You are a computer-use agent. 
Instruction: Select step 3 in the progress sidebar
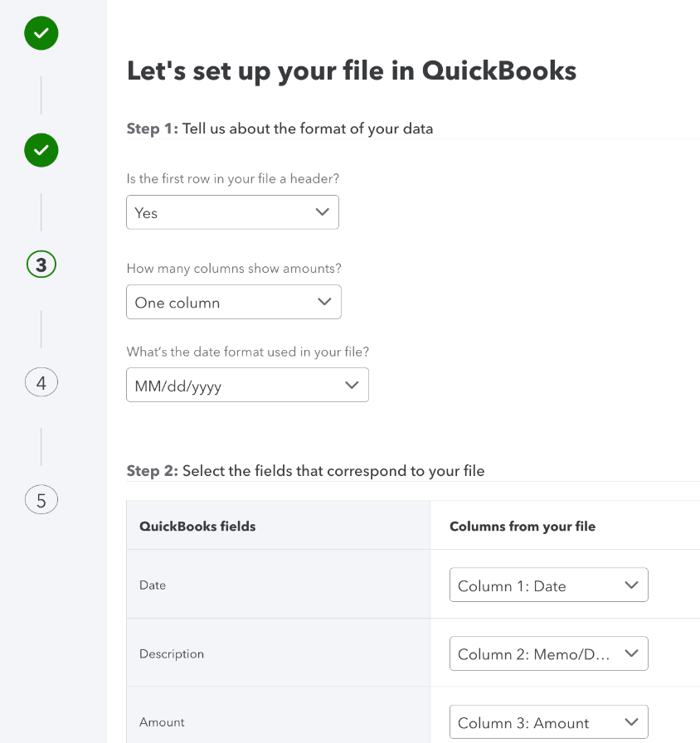(41, 265)
